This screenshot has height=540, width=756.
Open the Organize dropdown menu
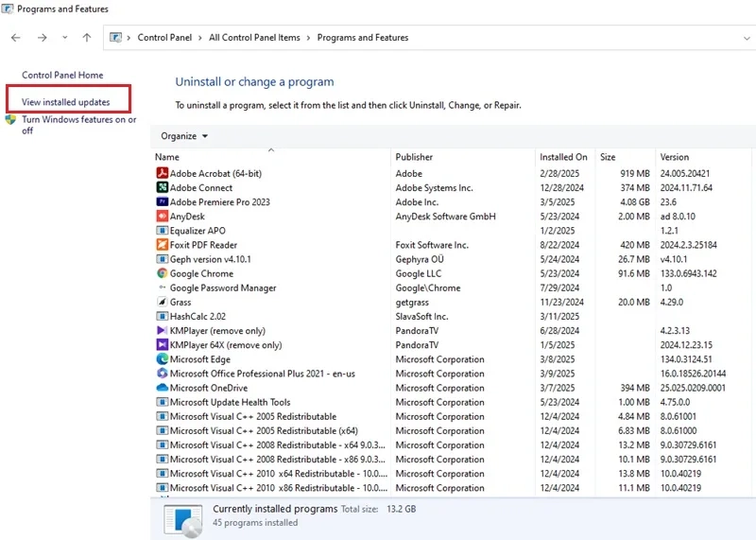(184, 136)
